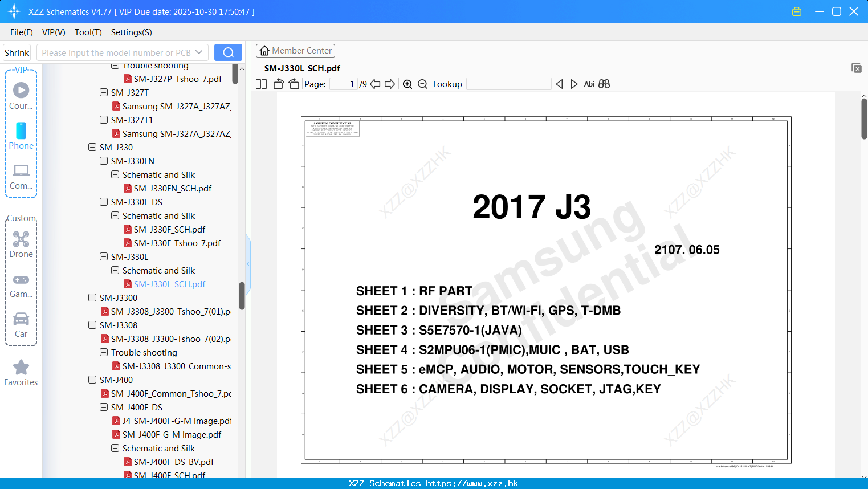Image resolution: width=868 pixels, height=489 pixels.
Task: Click the XZZ Schematics logo icon
Action: coord(14,11)
